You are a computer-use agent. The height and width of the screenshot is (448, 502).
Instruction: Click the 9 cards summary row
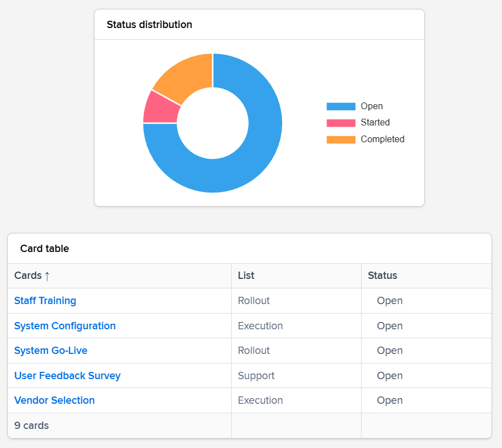pos(31,426)
